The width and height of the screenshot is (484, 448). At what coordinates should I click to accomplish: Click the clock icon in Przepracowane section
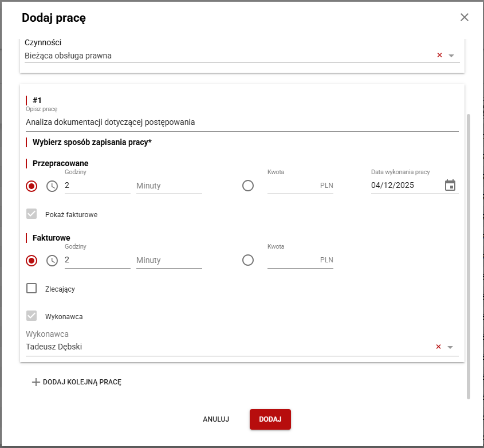52,186
